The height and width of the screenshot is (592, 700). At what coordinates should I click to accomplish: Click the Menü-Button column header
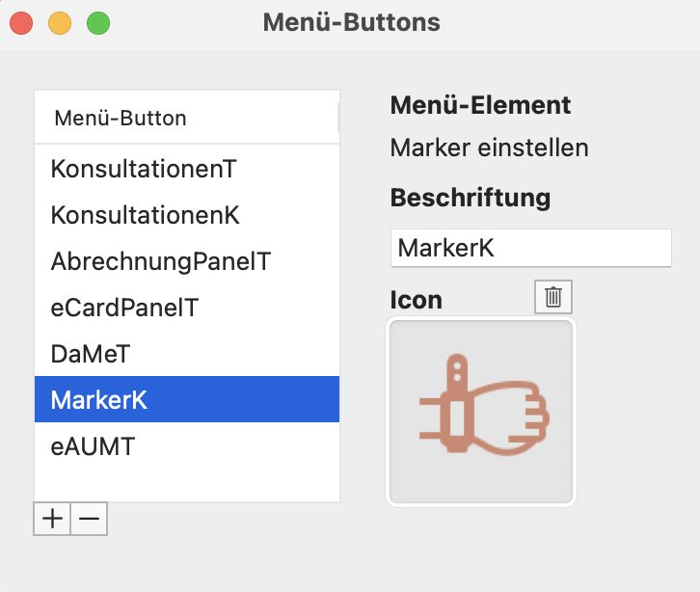pos(187,118)
